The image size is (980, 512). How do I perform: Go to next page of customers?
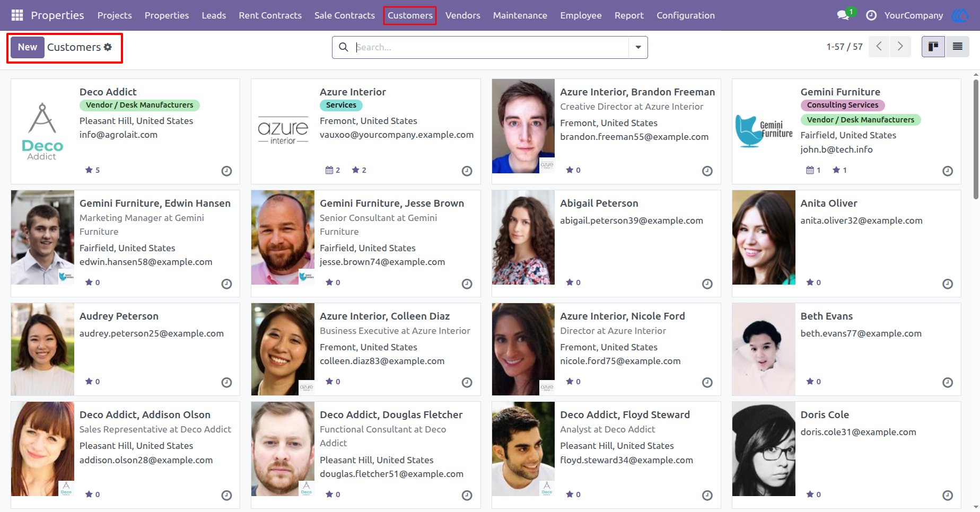[900, 47]
